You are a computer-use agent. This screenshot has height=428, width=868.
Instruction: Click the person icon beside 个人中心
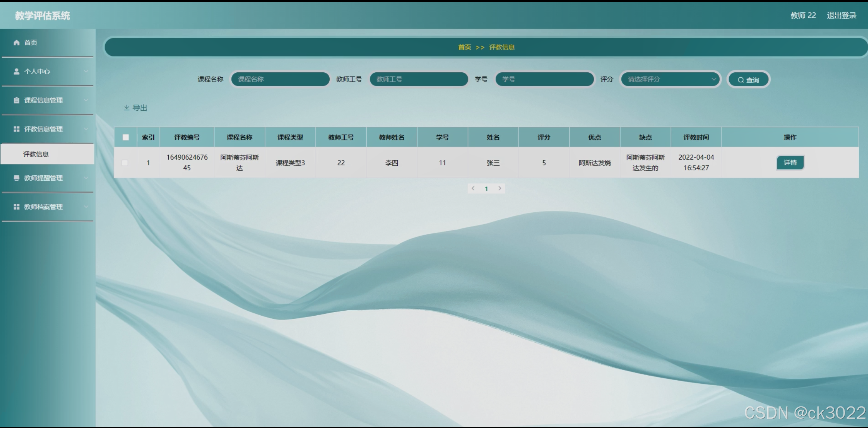17,72
